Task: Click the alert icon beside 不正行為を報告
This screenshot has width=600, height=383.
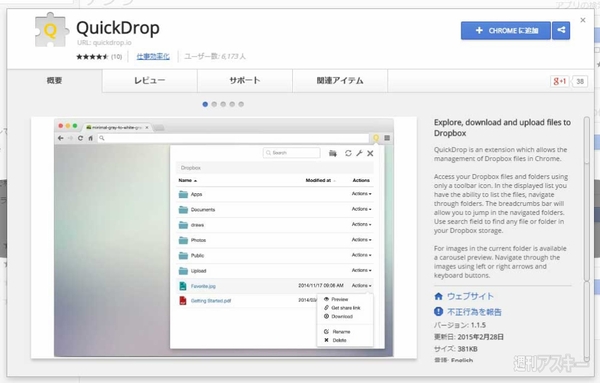Action: 439,312
